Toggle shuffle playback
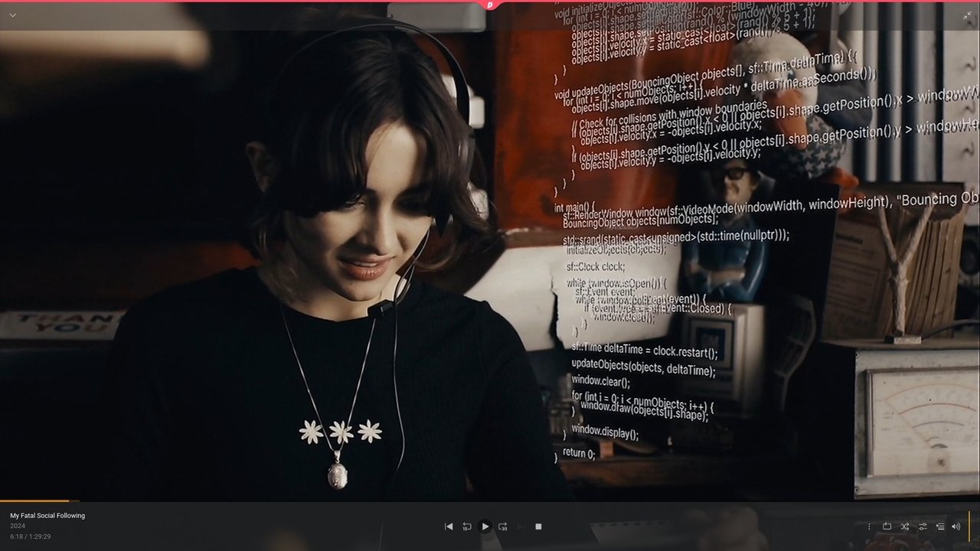The width and height of the screenshot is (980, 551). pos(905,527)
